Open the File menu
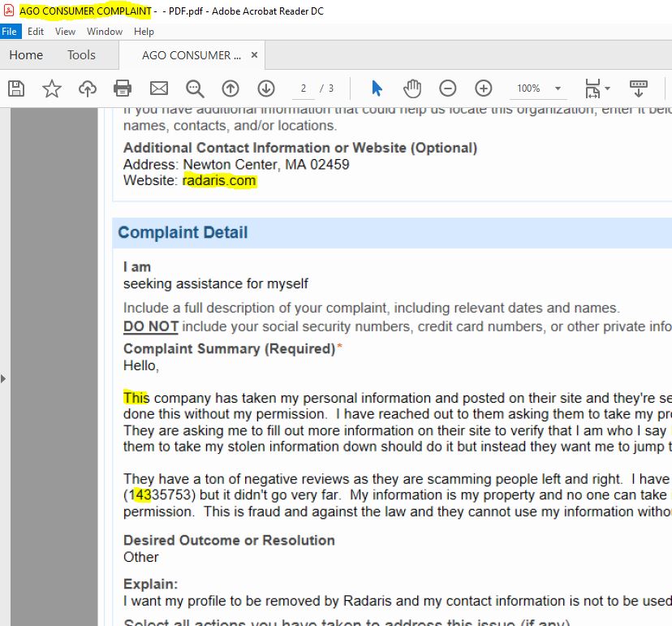The height and width of the screenshot is (626, 672). point(9,32)
